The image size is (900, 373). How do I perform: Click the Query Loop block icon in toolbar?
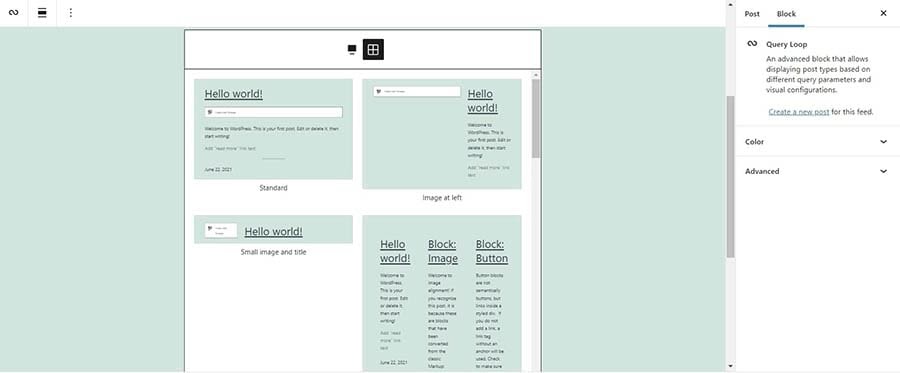pos(14,13)
